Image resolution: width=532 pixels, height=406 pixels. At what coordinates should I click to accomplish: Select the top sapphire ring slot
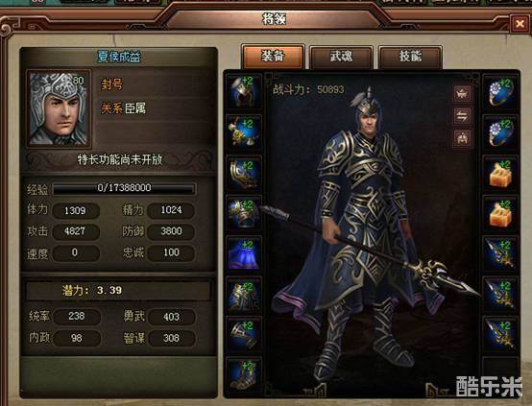coord(500,91)
